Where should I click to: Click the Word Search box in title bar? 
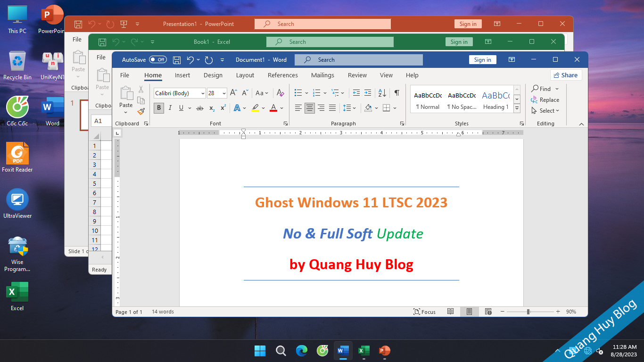click(x=359, y=60)
